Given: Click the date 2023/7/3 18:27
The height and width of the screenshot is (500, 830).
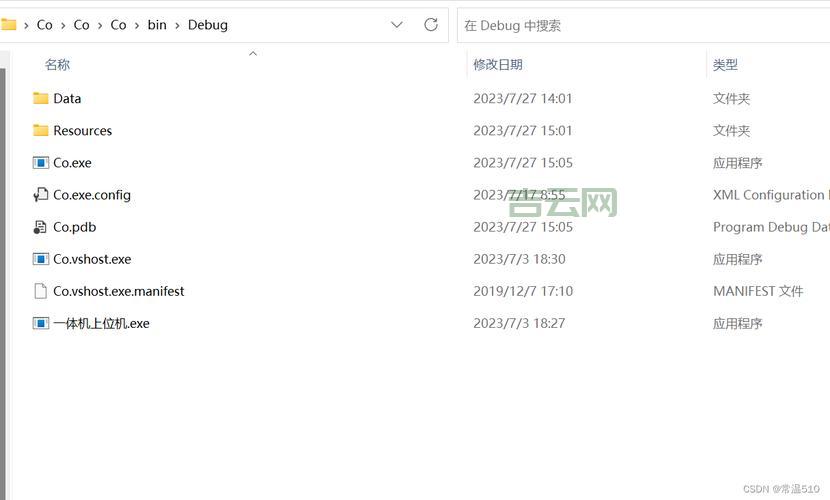Looking at the screenshot, I should [519, 323].
